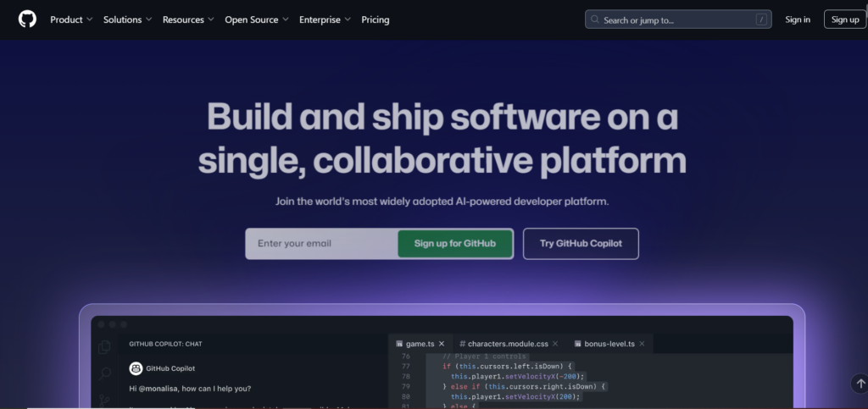Focus the Search or jump to field
Screen dimensions: 868x409
pyautogui.click(x=678, y=19)
